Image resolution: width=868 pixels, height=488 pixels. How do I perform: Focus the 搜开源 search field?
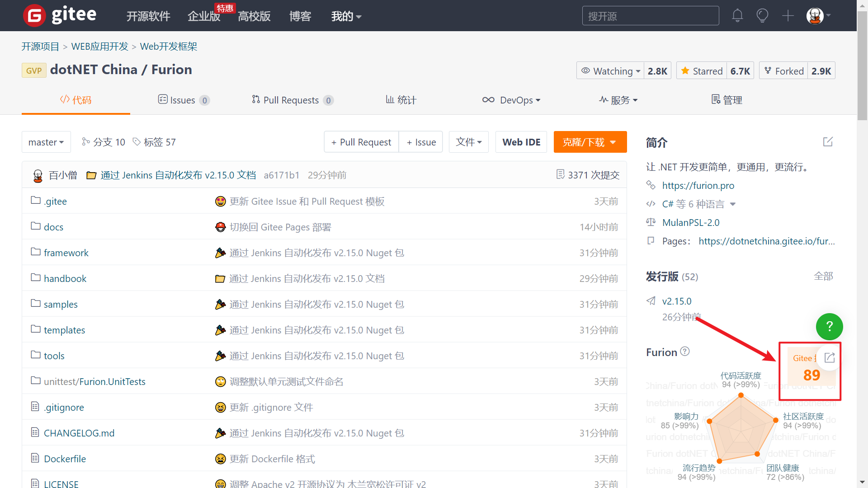point(651,16)
